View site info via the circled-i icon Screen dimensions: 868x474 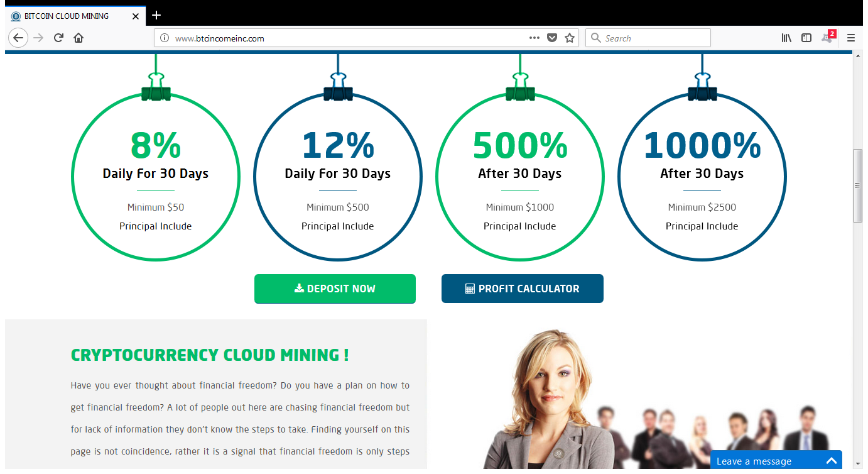tap(164, 38)
